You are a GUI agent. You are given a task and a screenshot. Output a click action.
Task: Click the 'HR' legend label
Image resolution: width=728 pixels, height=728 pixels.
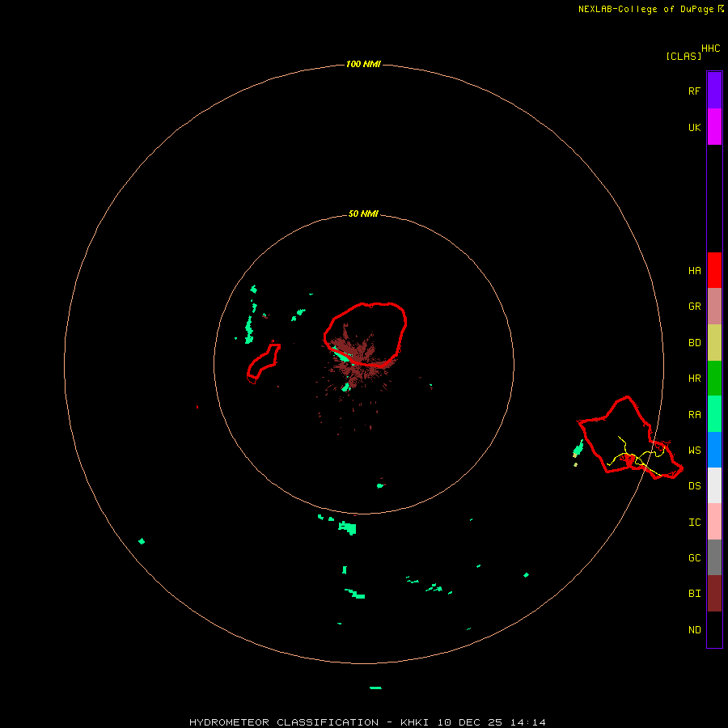pos(694,379)
